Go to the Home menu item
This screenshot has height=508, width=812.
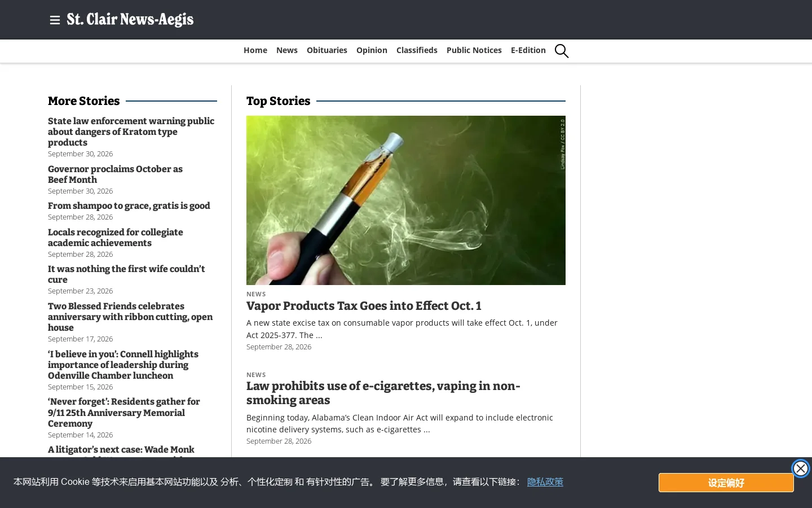coord(255,50)
